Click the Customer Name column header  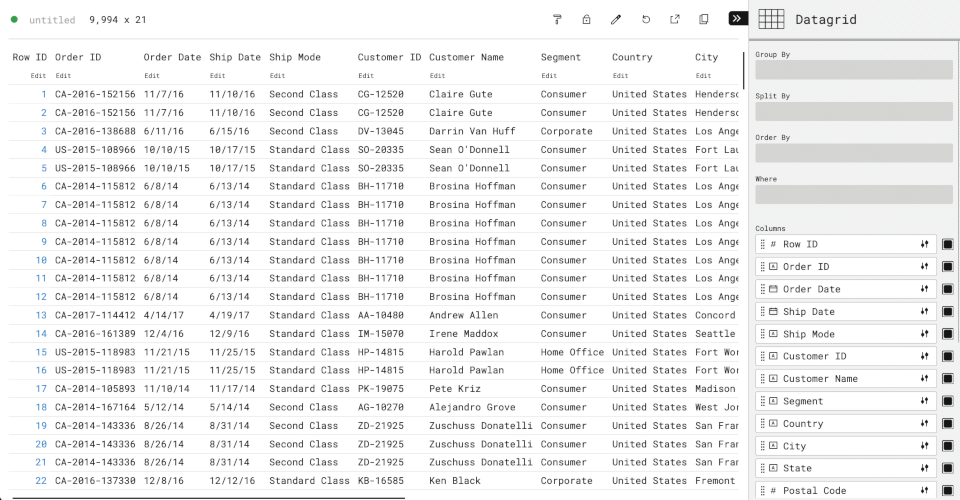(x=466, y=57)
